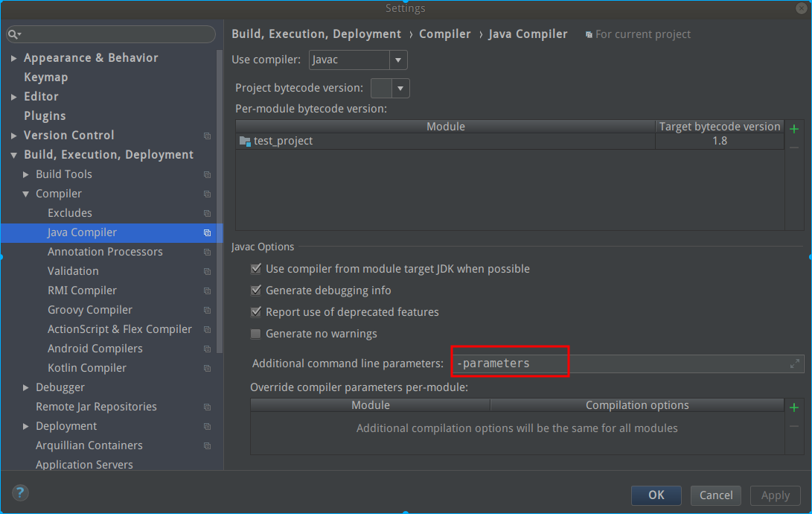
Task: Click the search magnifier icon
Action: 13,35
